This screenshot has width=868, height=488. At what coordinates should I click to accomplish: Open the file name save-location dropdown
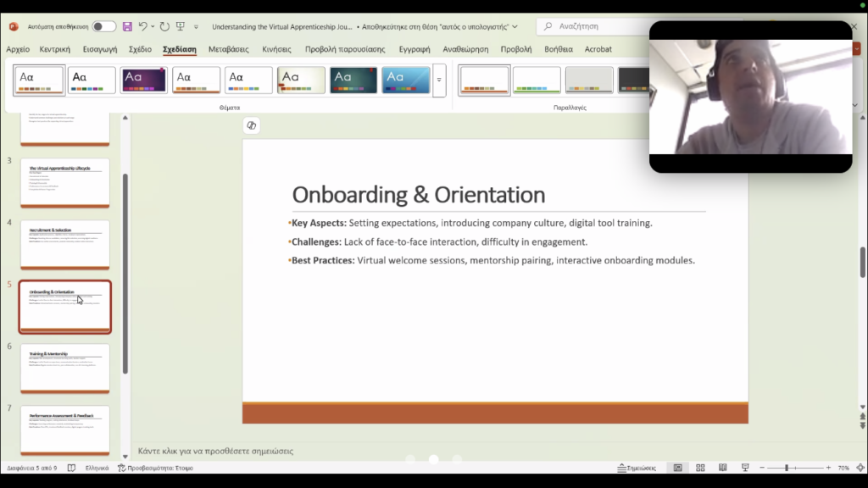point(515,27)
